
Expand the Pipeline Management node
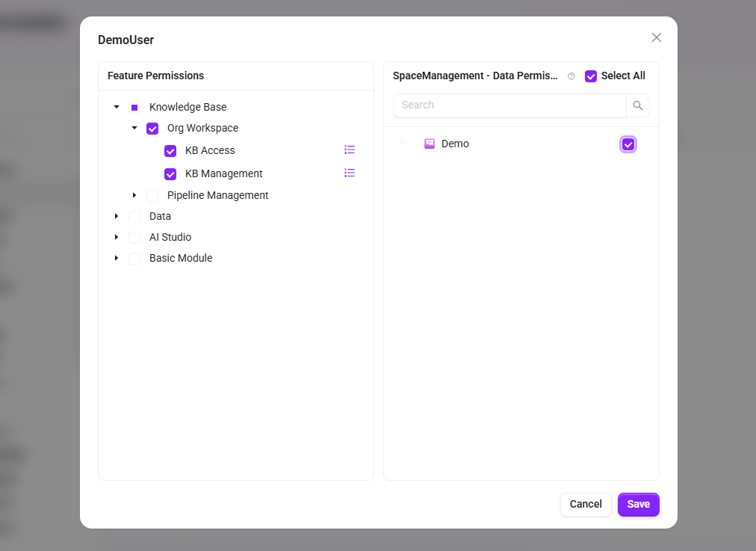(134, 195)
